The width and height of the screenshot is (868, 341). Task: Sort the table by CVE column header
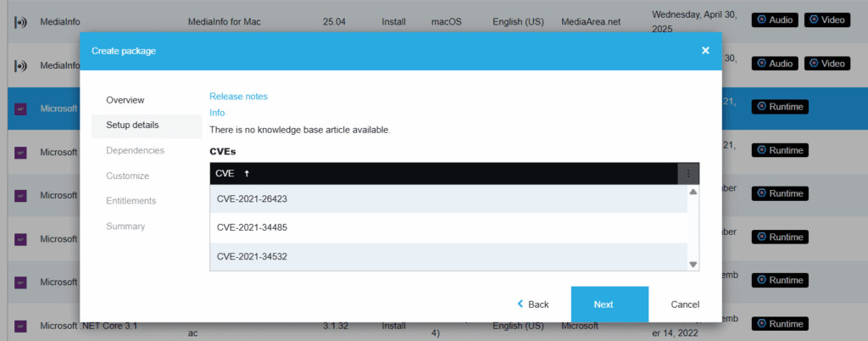225,174
